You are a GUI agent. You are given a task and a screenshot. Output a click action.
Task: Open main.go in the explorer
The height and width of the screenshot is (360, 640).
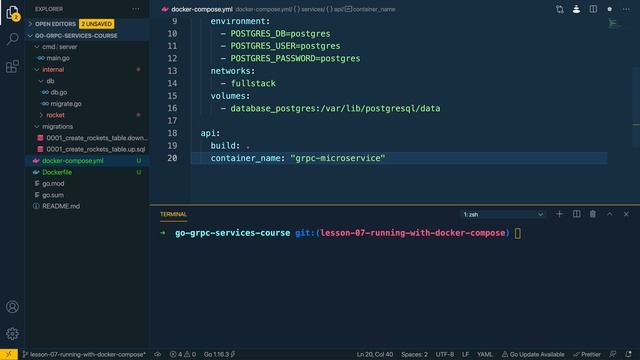(58, 58)
